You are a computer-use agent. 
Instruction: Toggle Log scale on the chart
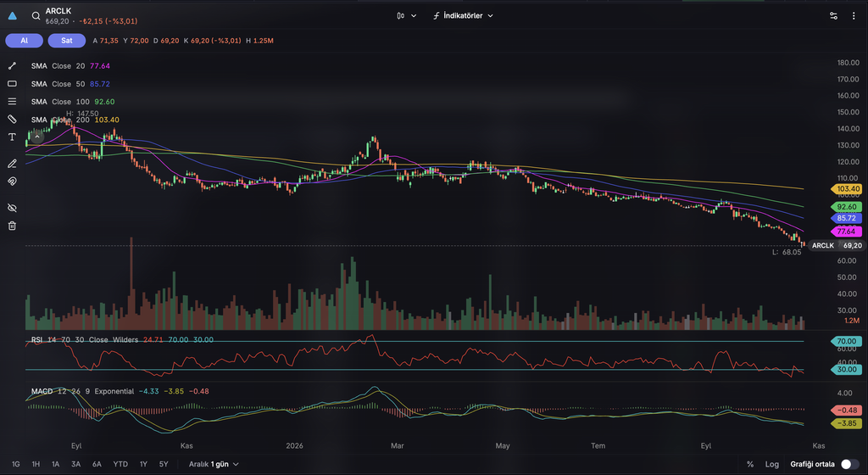[x=771, y=464]
